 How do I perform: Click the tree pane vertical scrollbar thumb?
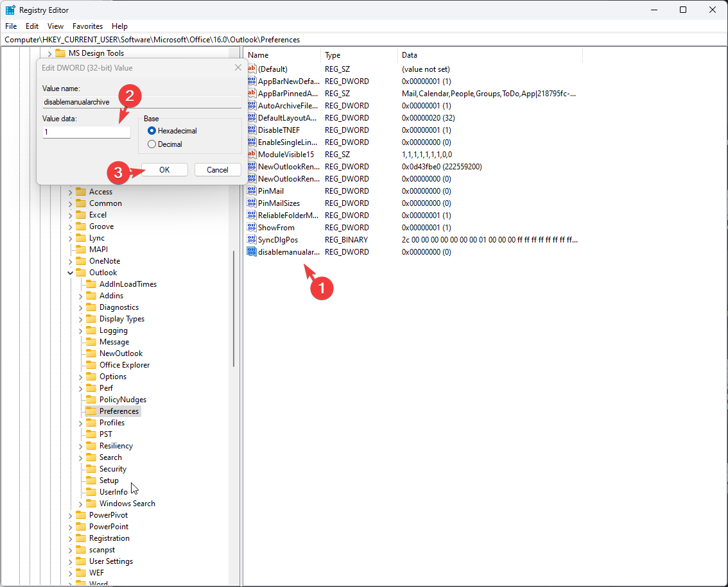pyautogui.click(x=234, y=309)
